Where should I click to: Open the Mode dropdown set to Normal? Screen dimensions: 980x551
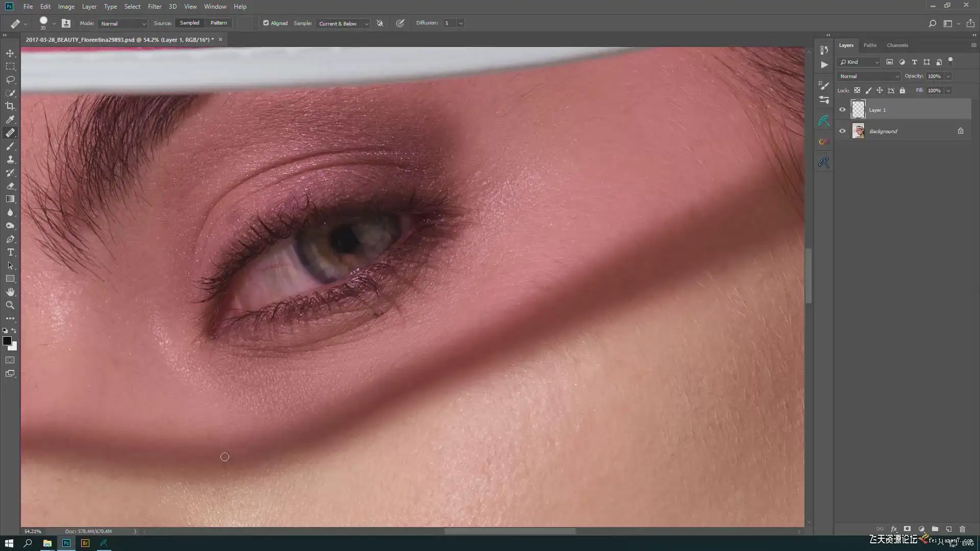coord(123,23)
